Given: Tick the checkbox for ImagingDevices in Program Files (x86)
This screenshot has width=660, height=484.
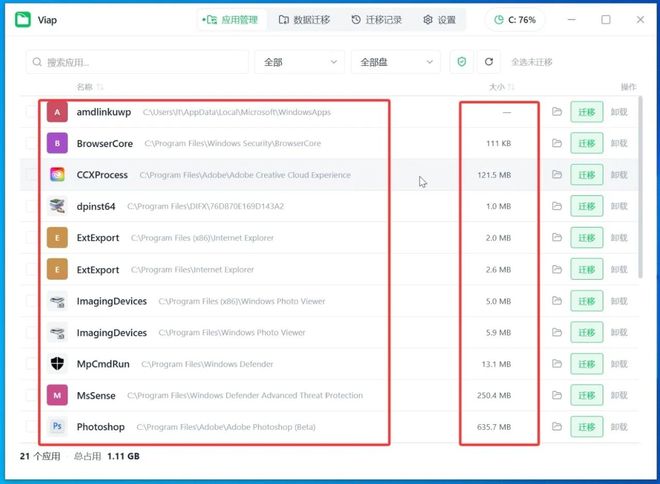Looking at the screenshot, I should point(31,301).
